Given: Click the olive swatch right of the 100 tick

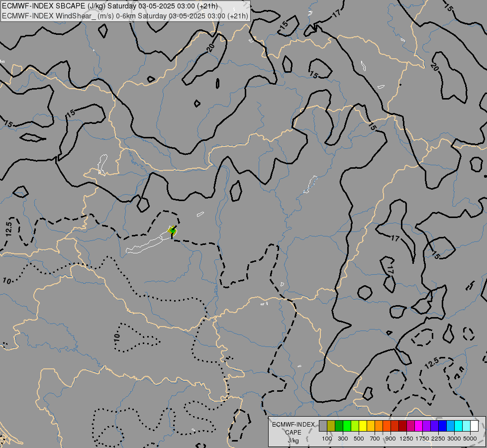Looking at the screenshot, I should 331,426.
